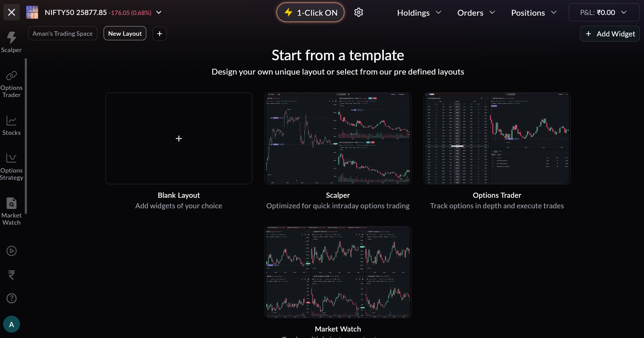Expand the Holdings dropdown
The height and width of the screenshot is (338, 644).
(419, 13)
